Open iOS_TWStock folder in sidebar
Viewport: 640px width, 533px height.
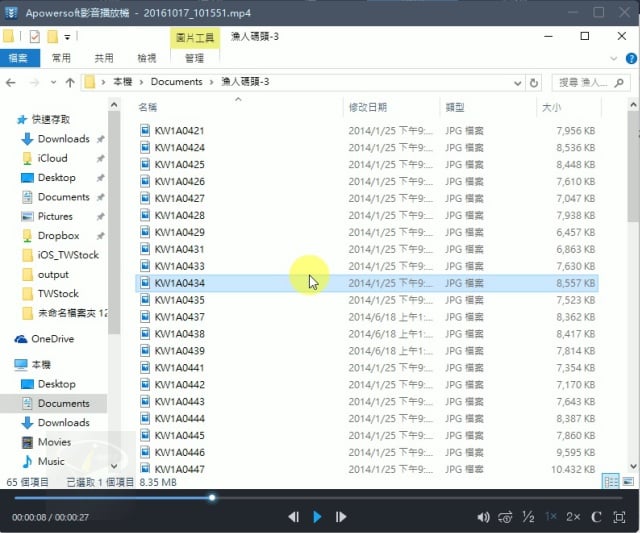(x=68, y=255)
